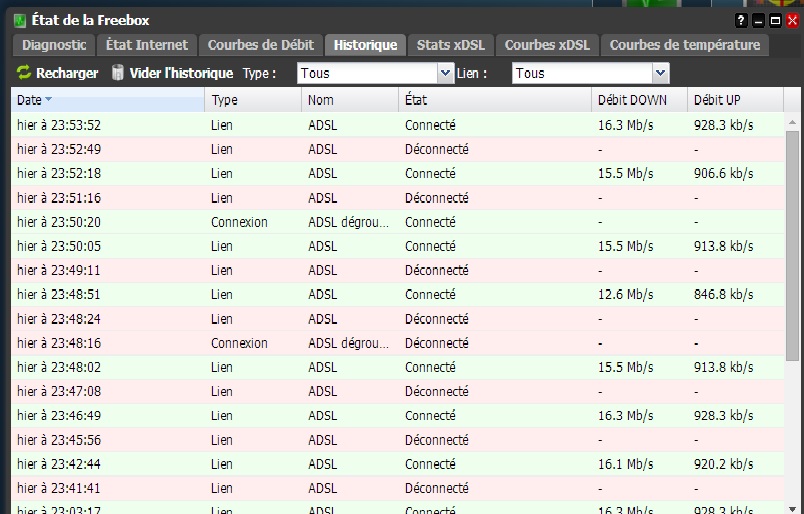
Task: Click 'ADSL dégrou...' in the 23:48:16 row
Action: click(349, 343)
